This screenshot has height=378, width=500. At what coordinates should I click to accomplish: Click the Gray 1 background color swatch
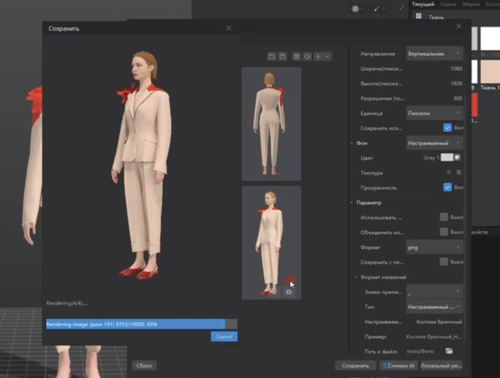[447, 157]
